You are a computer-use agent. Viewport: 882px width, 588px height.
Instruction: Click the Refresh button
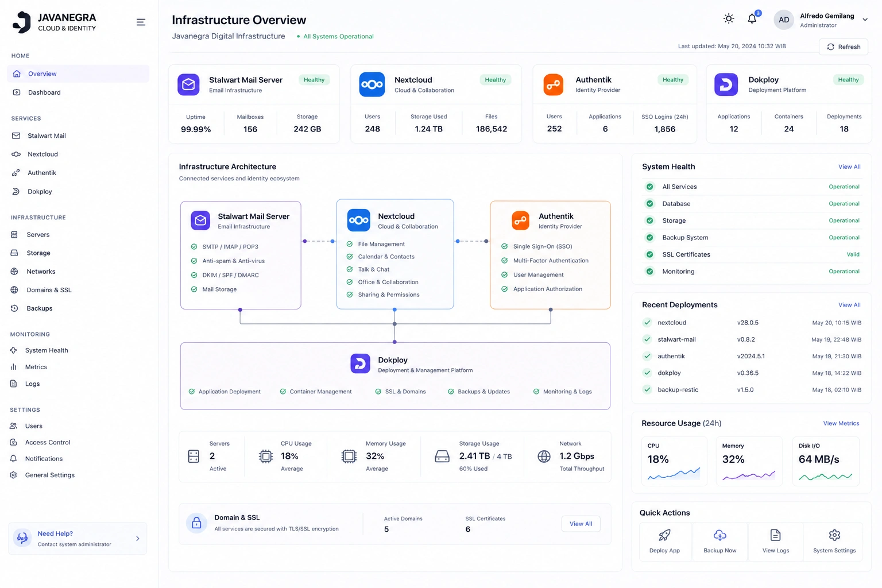click(x=844, y=47)
